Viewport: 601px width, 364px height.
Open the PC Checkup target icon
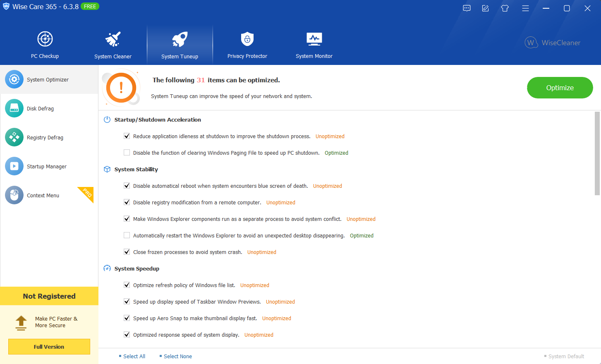tap(45, 39)
